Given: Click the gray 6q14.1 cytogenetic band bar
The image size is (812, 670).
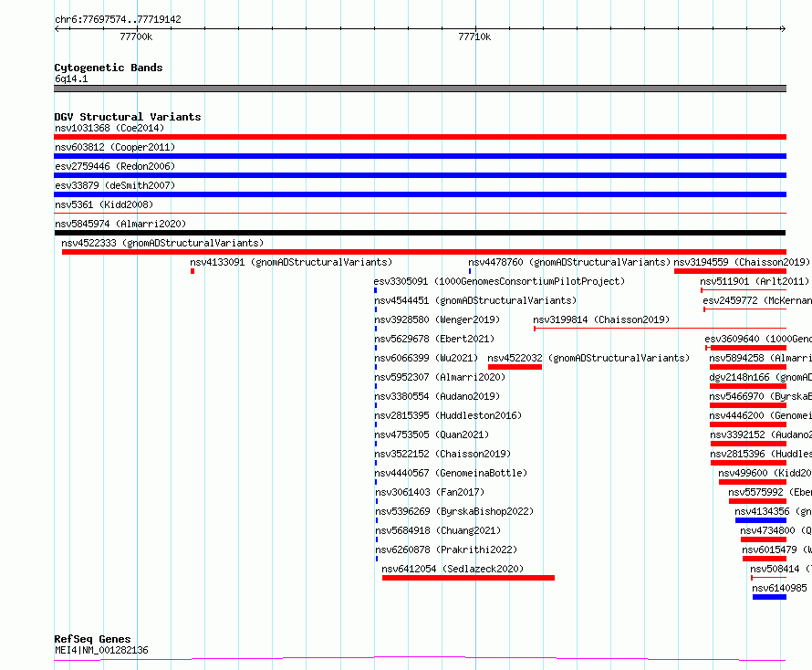Looking at the screenshot, I should 420,89.
